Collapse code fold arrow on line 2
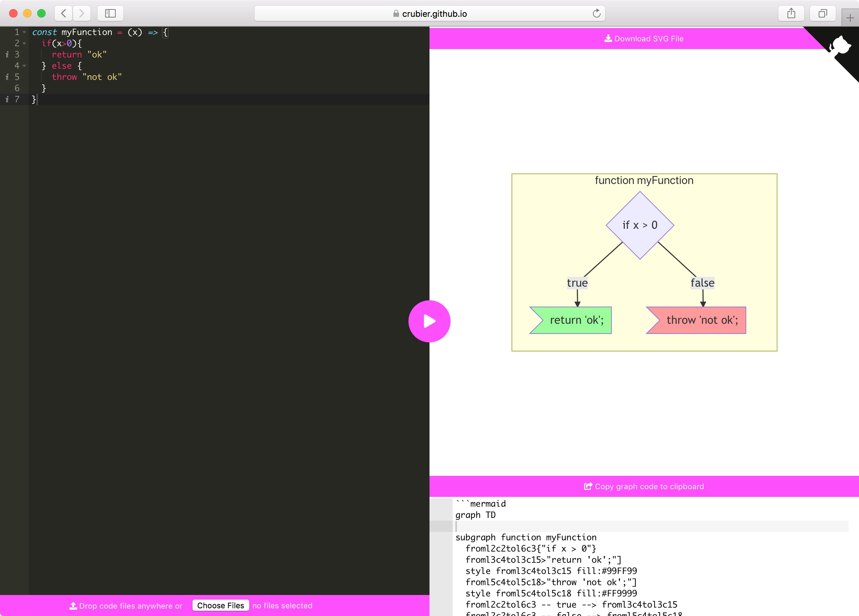This screenshot has width=859, height=616. (x=24, y=43)
